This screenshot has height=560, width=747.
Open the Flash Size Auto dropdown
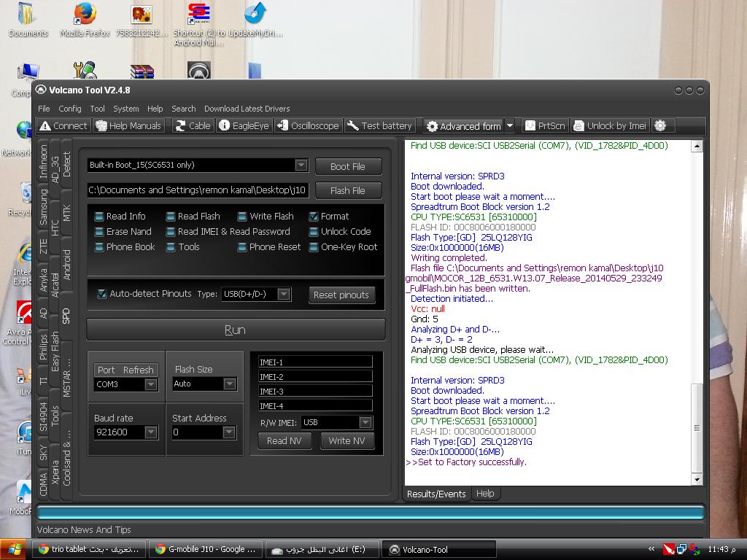point(230,384)
